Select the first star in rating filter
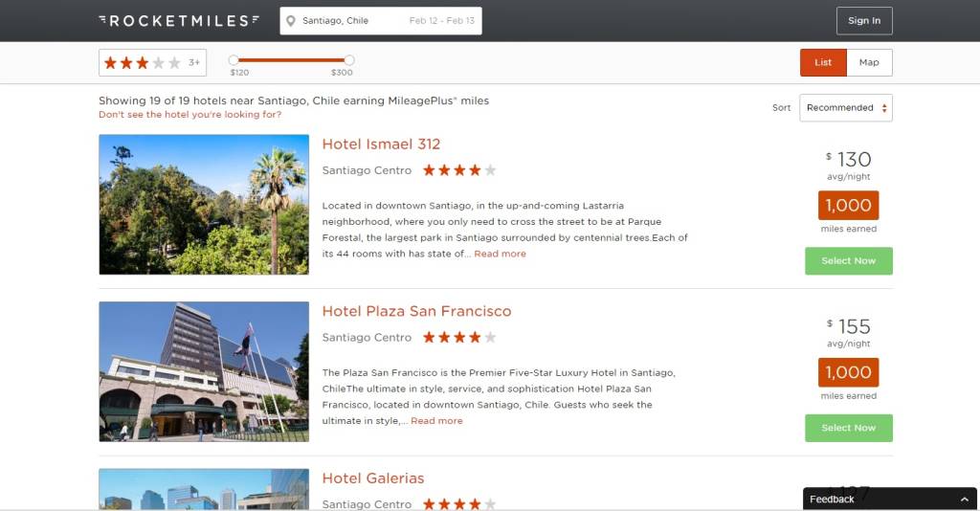The height and width of the screenshot is (511, 980). tap(111, 62)
